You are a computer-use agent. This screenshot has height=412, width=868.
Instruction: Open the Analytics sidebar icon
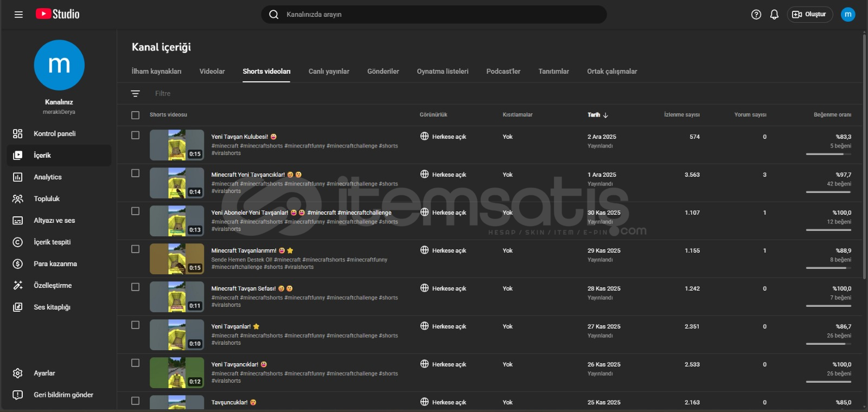(x=18, y=177)
